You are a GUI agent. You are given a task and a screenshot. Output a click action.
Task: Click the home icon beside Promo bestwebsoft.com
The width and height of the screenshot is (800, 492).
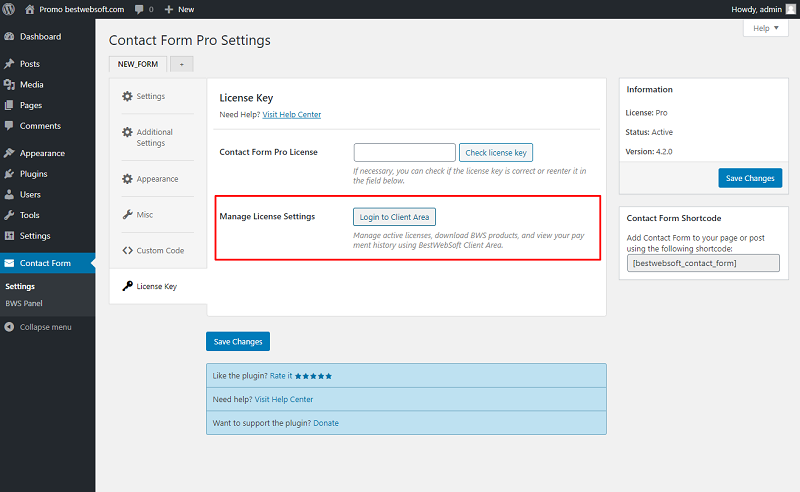coord(30,9)
